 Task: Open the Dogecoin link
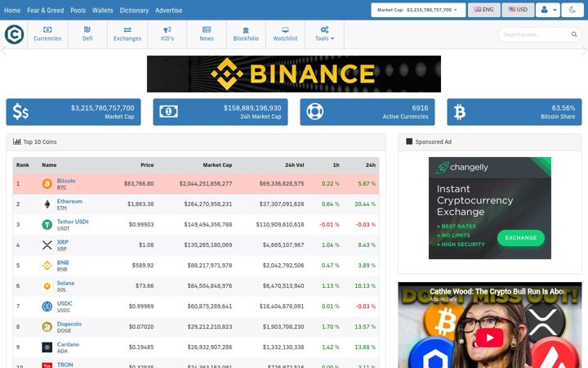pos(69,324)
